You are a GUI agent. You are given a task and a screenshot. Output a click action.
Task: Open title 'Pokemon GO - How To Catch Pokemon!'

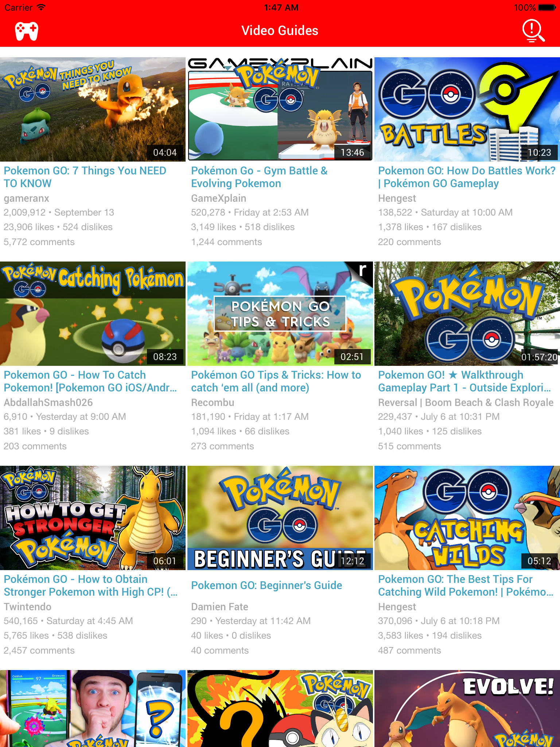[x=90, y=381]
